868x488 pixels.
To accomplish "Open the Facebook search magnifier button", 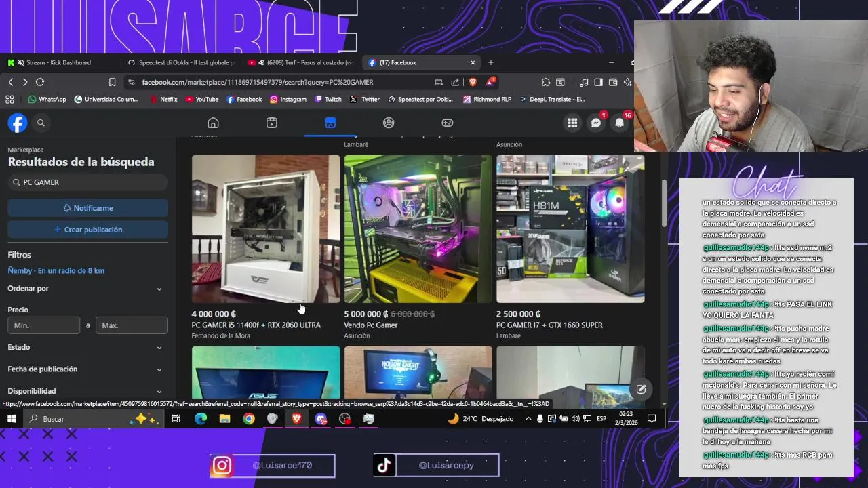I will coord(41,123).
